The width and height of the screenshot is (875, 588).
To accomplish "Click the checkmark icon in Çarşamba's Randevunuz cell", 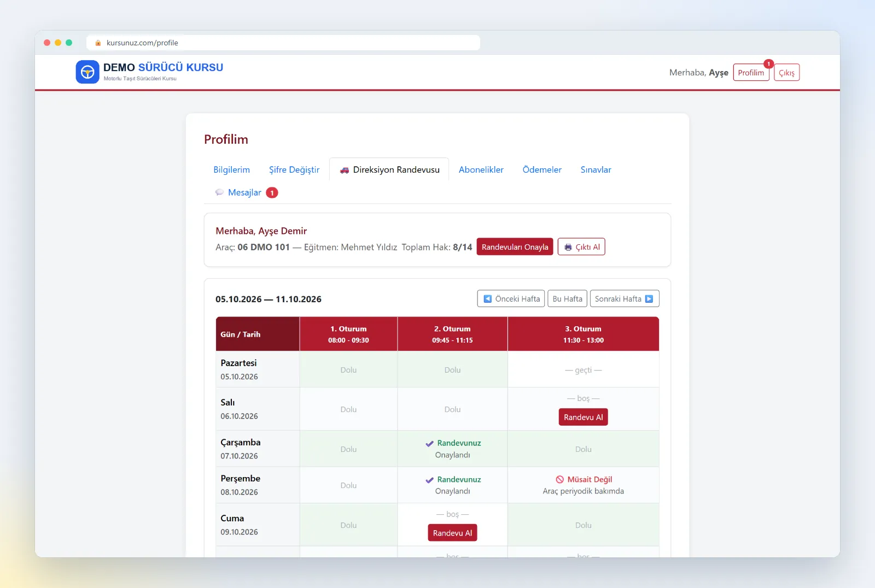I will (x=429, y=444).
